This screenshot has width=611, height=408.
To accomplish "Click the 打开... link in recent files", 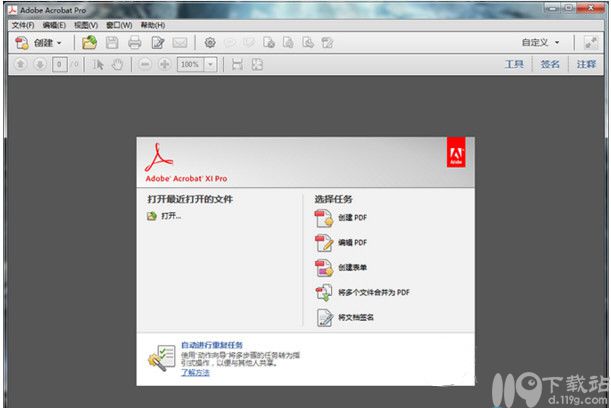I will click(x=164, y=216).
